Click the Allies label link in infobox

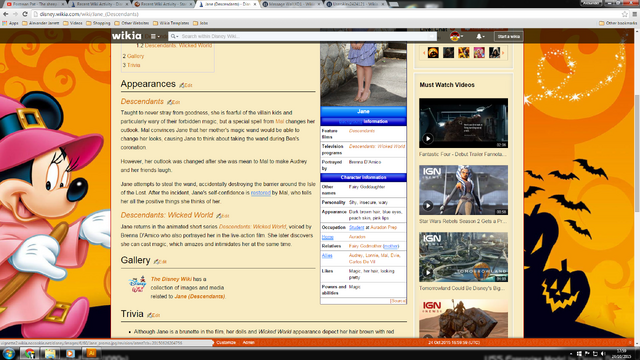[x=327, y=256]
